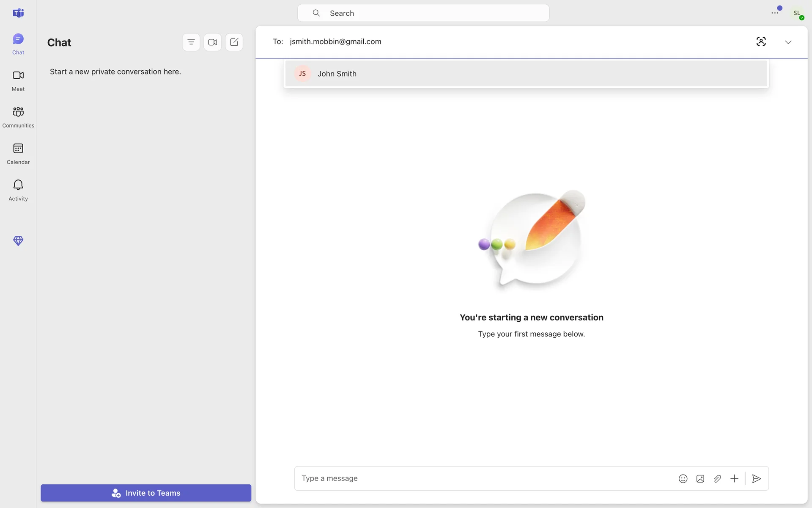This screenshot has height=508, width=812.
Task: Open the Calendar tab
Action: coord(18,153)
